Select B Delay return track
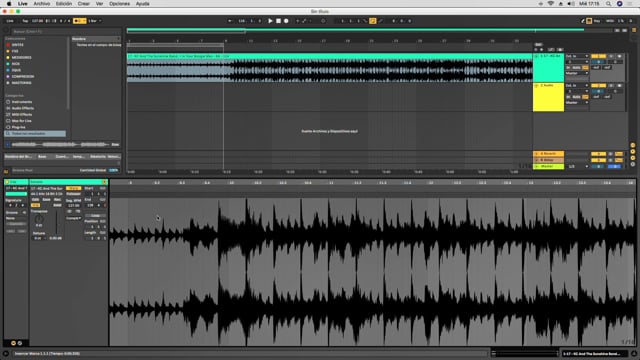The width and height of the screenshot is (640, 360). (549, 160)
